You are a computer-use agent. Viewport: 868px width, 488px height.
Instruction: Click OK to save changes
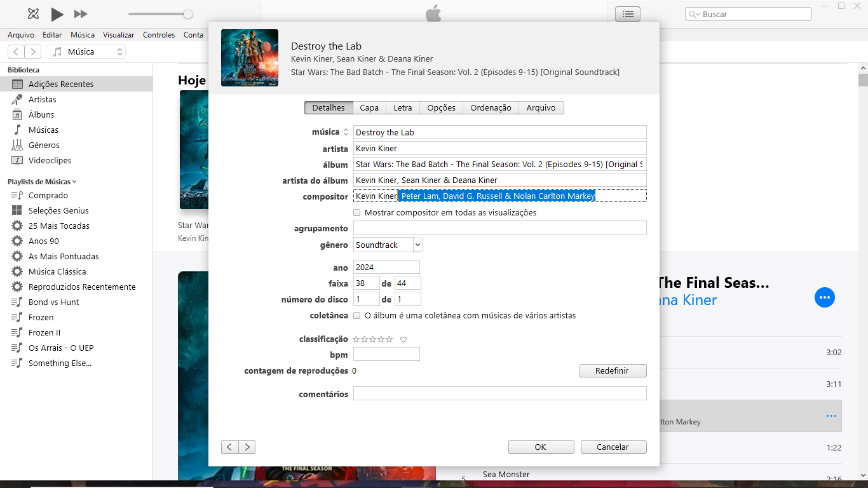(540, 447)
